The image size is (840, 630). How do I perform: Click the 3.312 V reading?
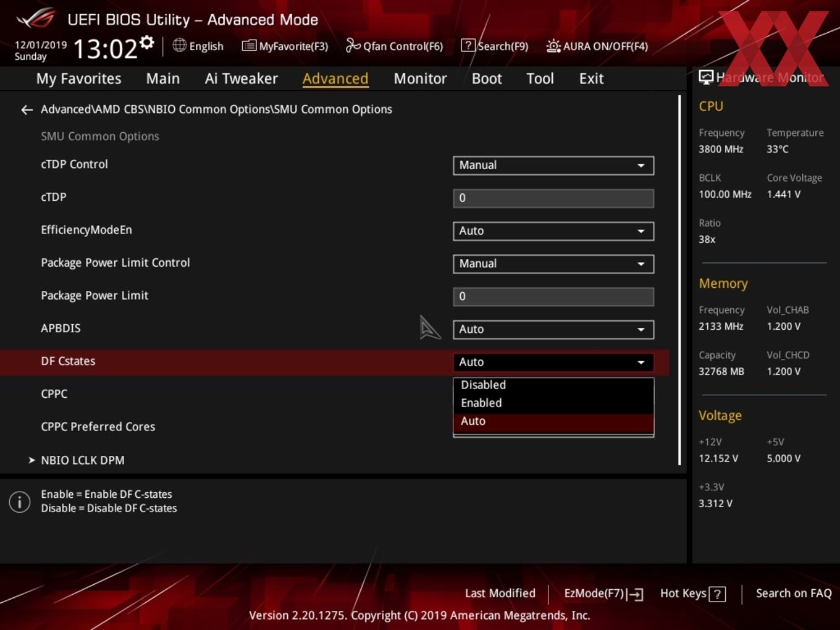click(715, 503)
